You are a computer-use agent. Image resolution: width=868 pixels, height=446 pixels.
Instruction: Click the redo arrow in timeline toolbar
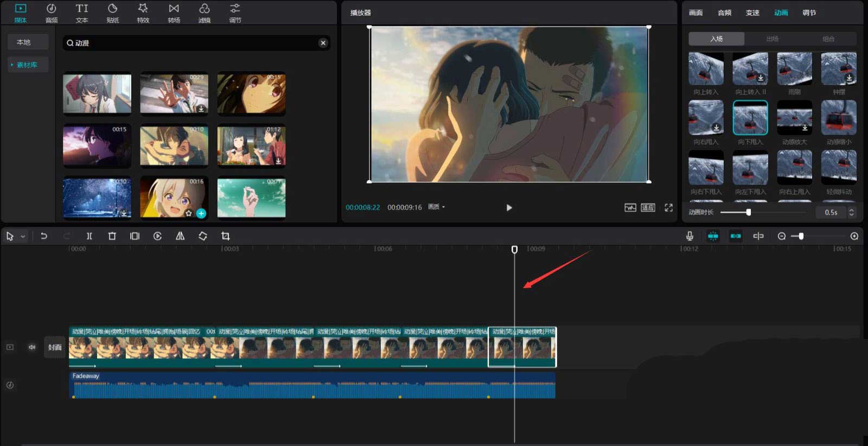click(x=67, y=236)
